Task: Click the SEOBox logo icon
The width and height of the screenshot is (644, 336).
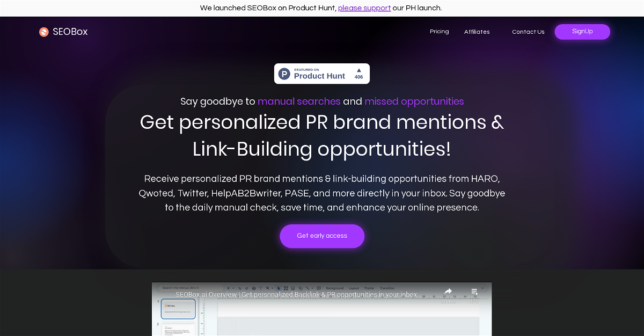Action: coord(44,32)
